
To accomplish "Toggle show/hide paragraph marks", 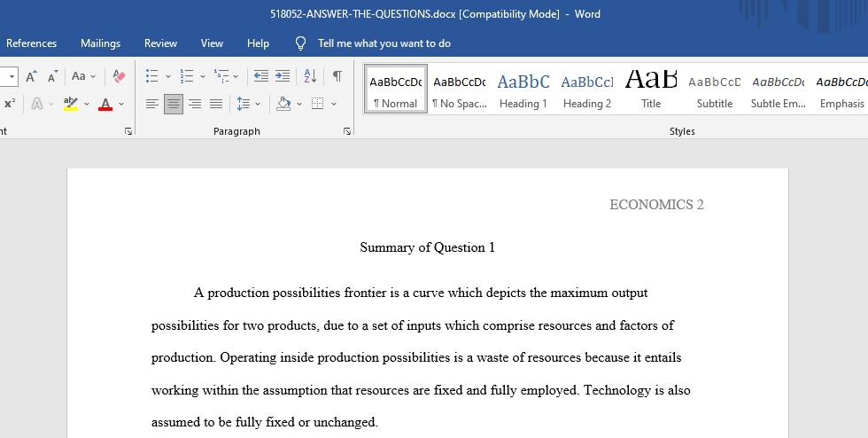I will [337, 76].
